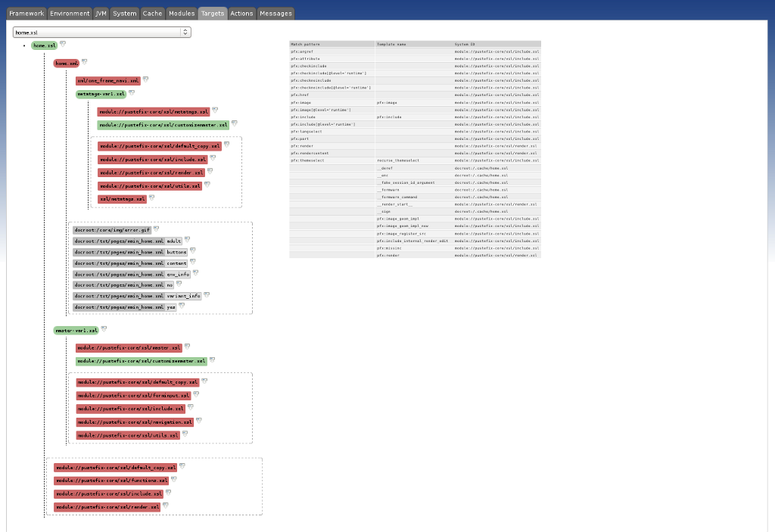Click the '__render_start__' template name cell
This screenshot has height=532, width=775.
coord(414,204)
